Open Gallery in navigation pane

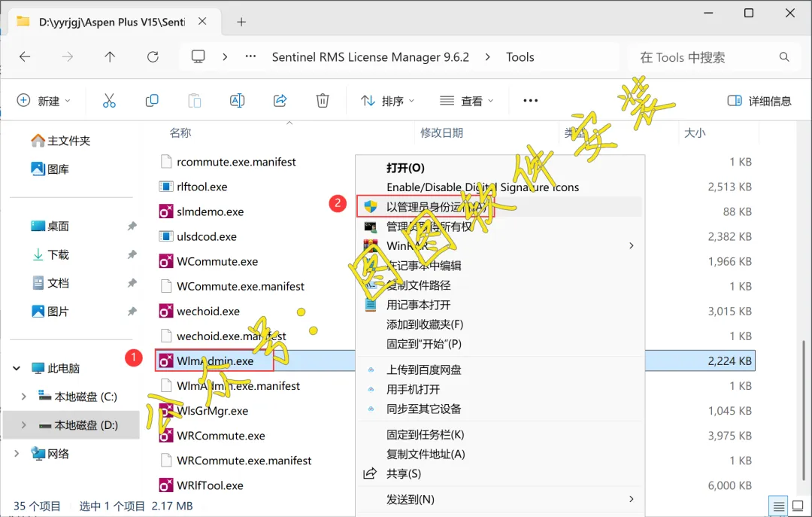(51, 169)
